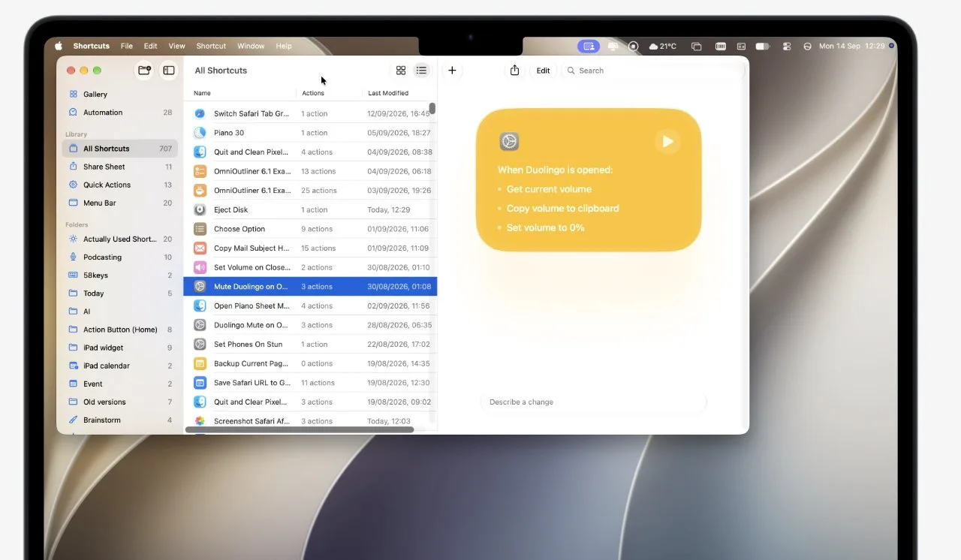Click icon of the 25 actions OmniOutliner row
This screenshot has height=560, width=961.
pos(200,191)
